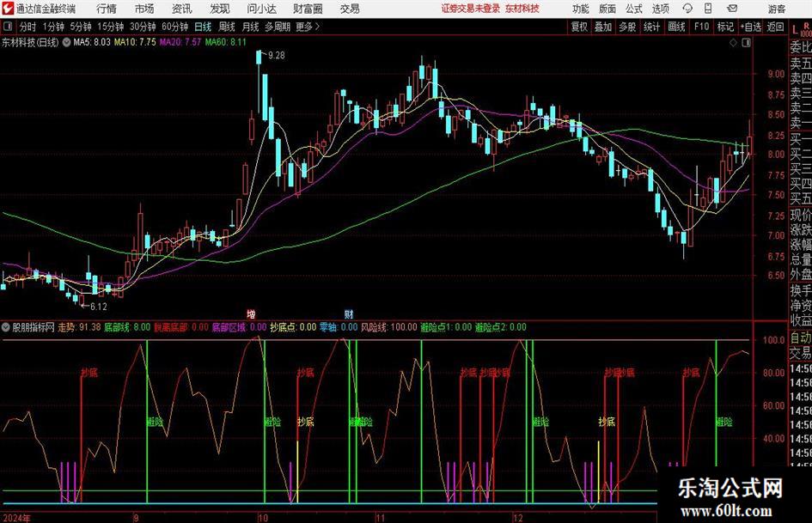Toggle the right info panel icon
812x523 pixels.
pos(746,43)
